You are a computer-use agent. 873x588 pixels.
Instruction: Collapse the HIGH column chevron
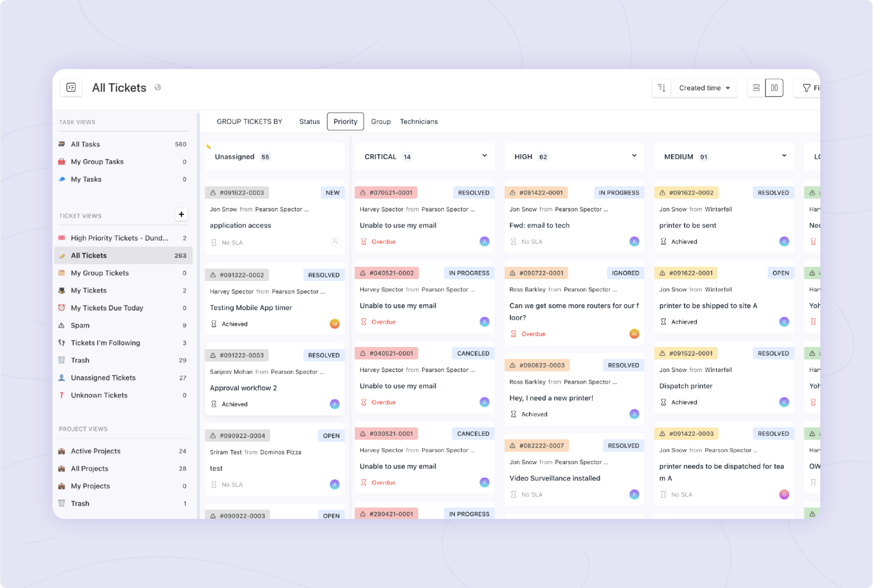(x=634, y=156)
